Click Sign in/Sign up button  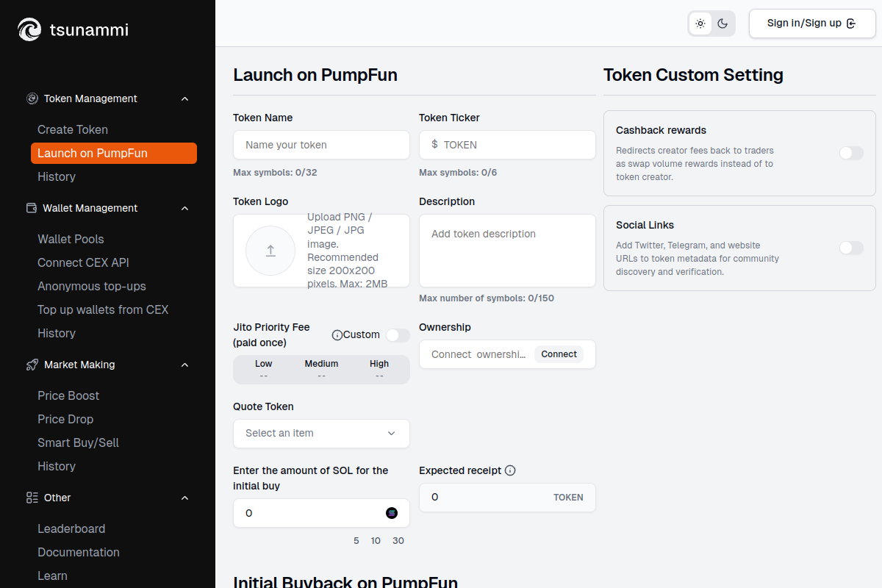click(812, 24)
